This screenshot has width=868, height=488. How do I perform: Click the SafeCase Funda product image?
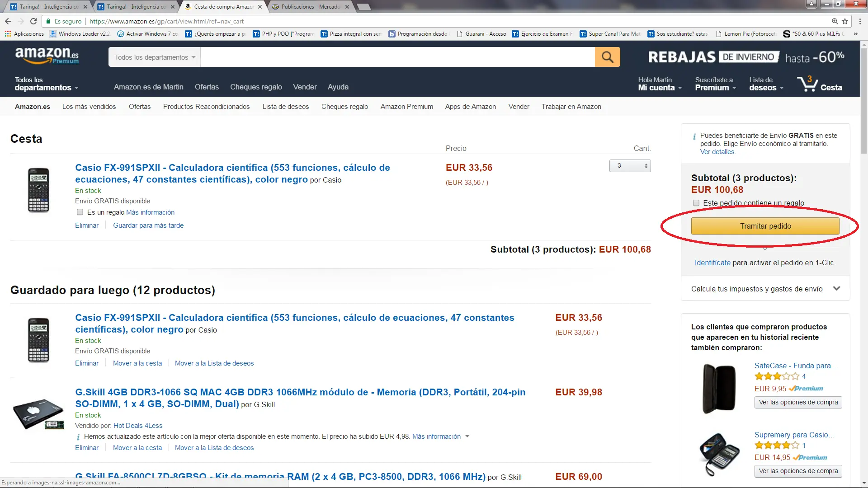pos(719,388)
